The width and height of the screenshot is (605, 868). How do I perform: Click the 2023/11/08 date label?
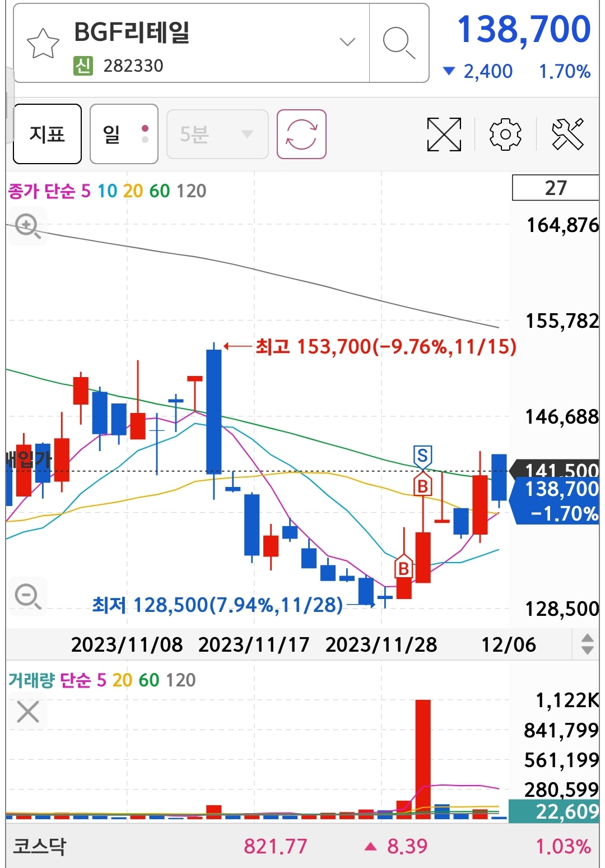[x=127, y=644]
